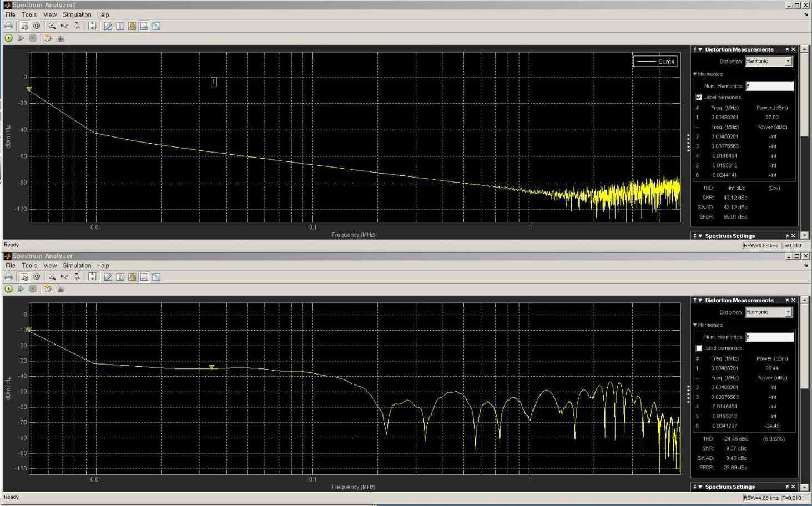Click RBW=4.88 kHz status in Spectrum Analyzer2
Screen dimensions: 812x506
[x=761, y=245]
